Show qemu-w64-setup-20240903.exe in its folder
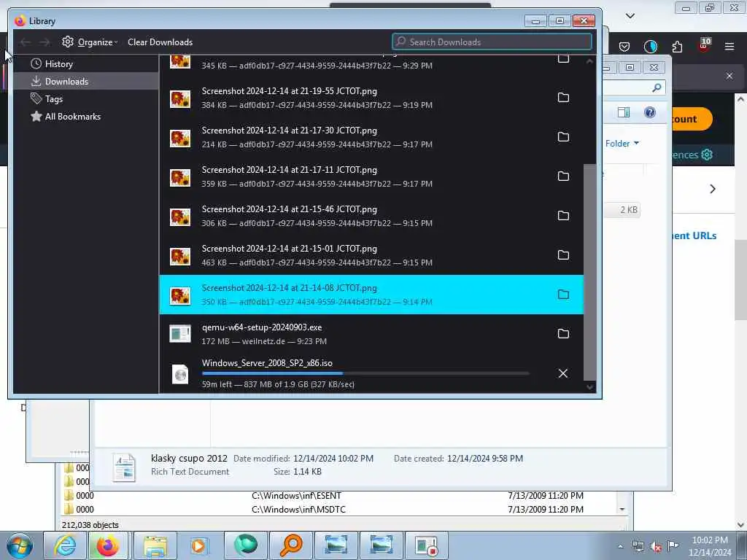The image size is (747, 560). pos(563,334)
